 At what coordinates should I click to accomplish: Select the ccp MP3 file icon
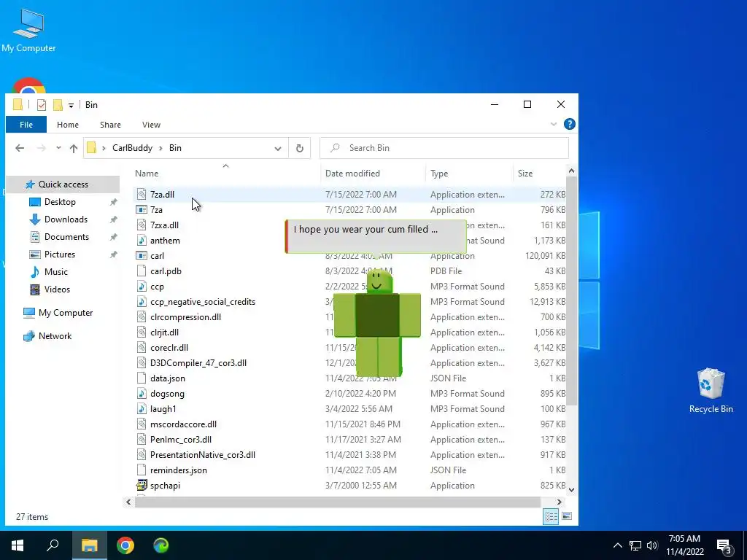(142, 286)
